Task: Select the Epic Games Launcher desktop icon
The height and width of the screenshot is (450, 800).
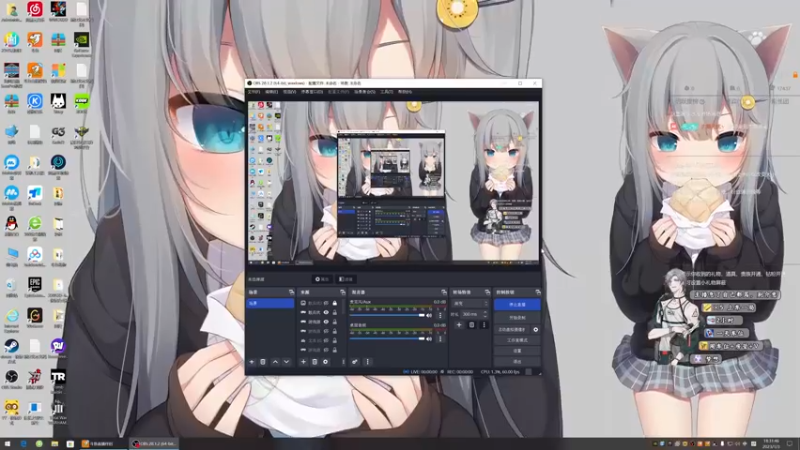Action: 35,285
